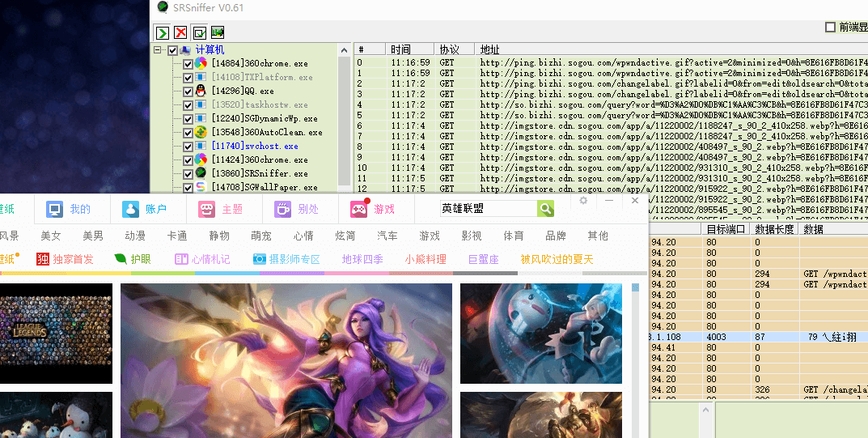The image size is (868, 438).
Task: Open the purple-haired champion wallpaper thumbnail
Action: 286,360
